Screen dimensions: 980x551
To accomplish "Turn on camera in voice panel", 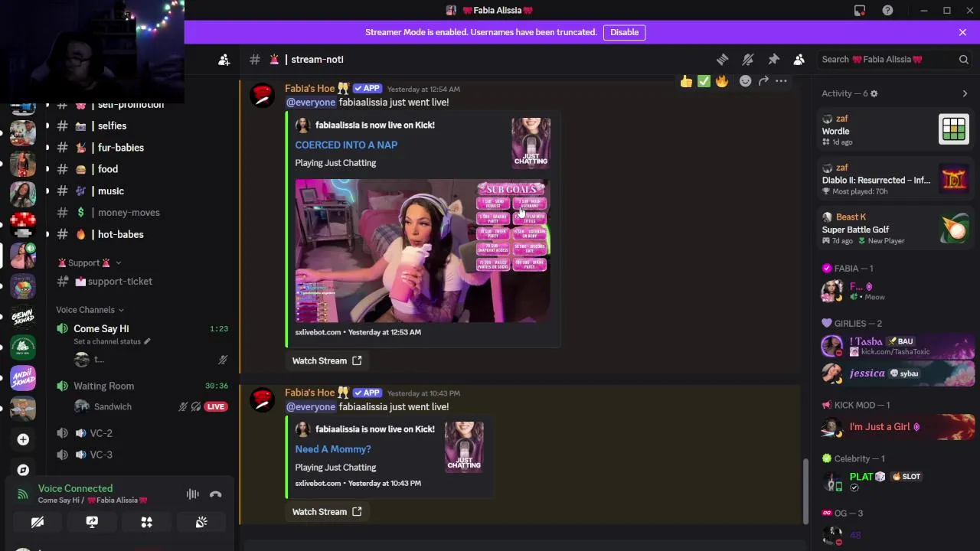I will [x=37, y=523].
